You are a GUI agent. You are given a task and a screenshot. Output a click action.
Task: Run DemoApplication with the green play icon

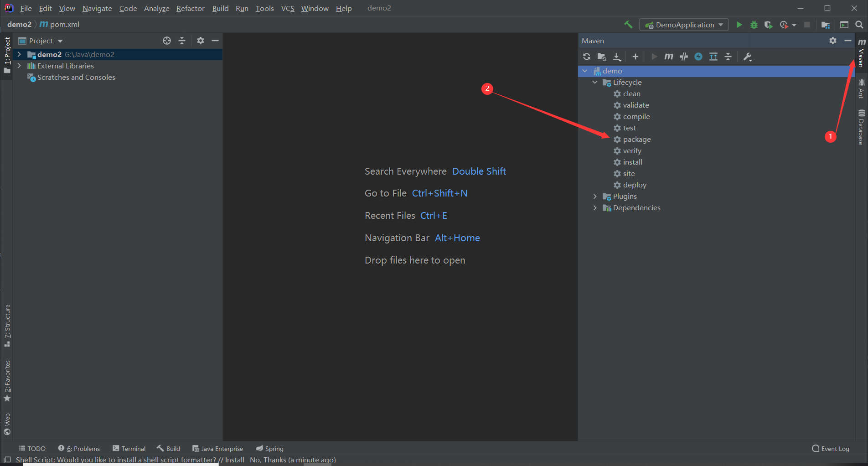(739, 25)
